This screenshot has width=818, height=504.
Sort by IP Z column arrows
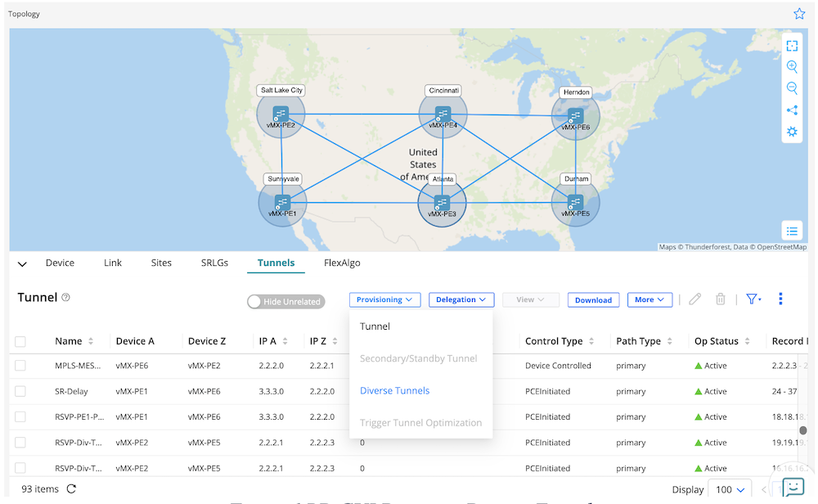[335, 341]
